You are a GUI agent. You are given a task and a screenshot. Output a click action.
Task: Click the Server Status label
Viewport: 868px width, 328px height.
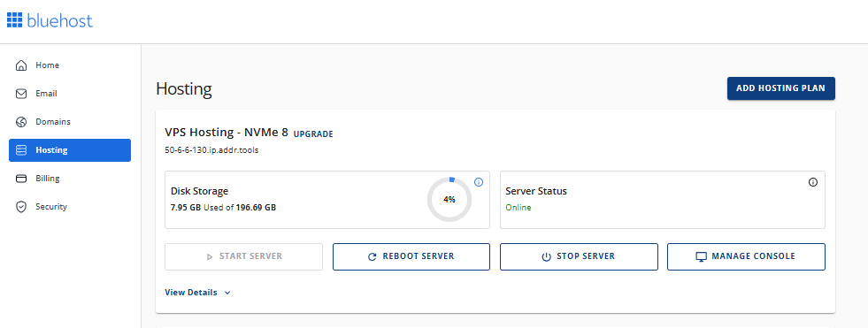(x=536, y=191)
